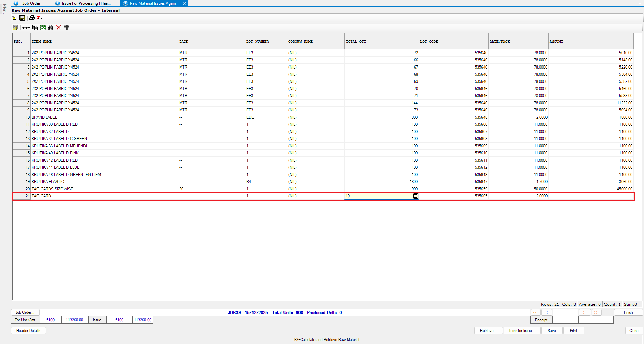Viewport: 644px width, 344px height.
Task: Click the grid layout icon in toolbar
Action: 66,28
